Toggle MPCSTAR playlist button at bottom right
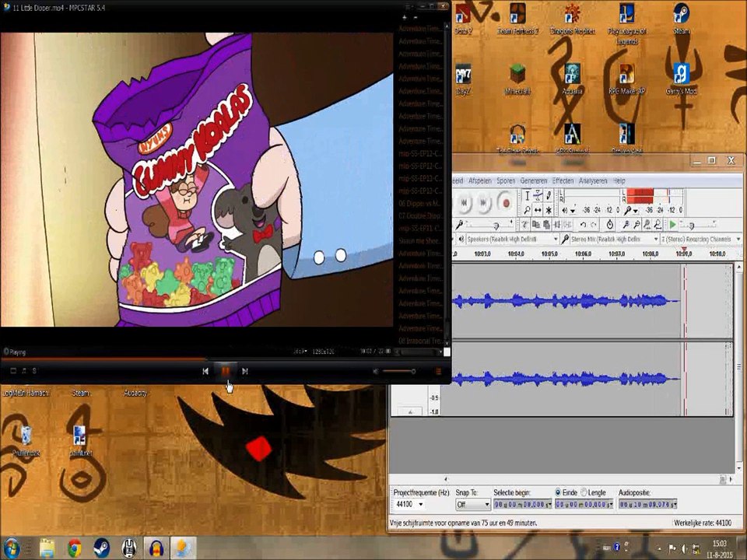Viewport: 747px width, 560px height. coord(438,371)
